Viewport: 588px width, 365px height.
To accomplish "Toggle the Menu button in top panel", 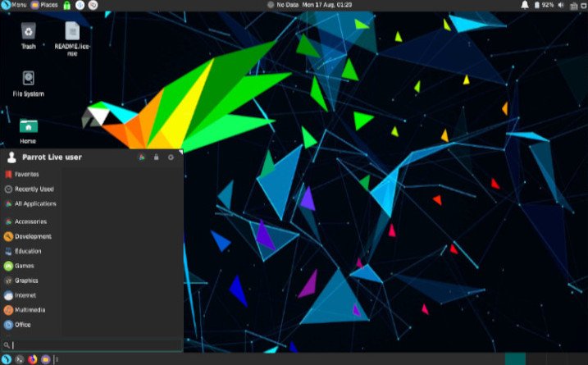I will tap(14, 5).
